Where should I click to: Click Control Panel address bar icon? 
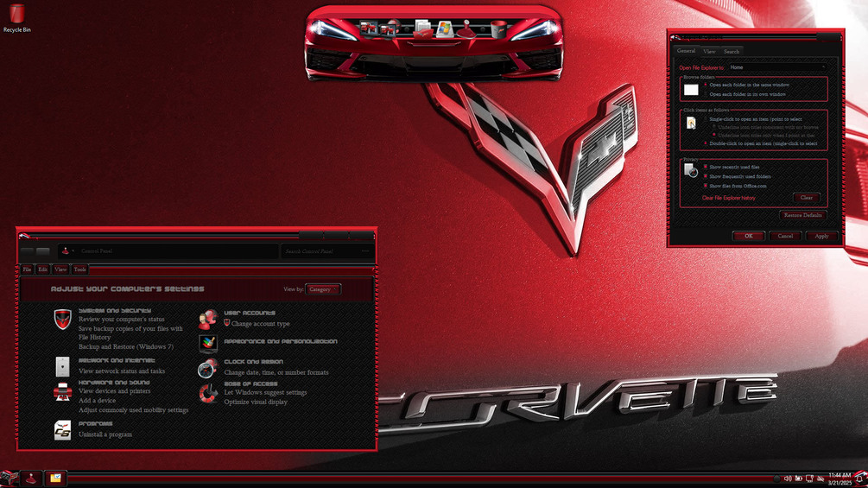coord(66,250)
